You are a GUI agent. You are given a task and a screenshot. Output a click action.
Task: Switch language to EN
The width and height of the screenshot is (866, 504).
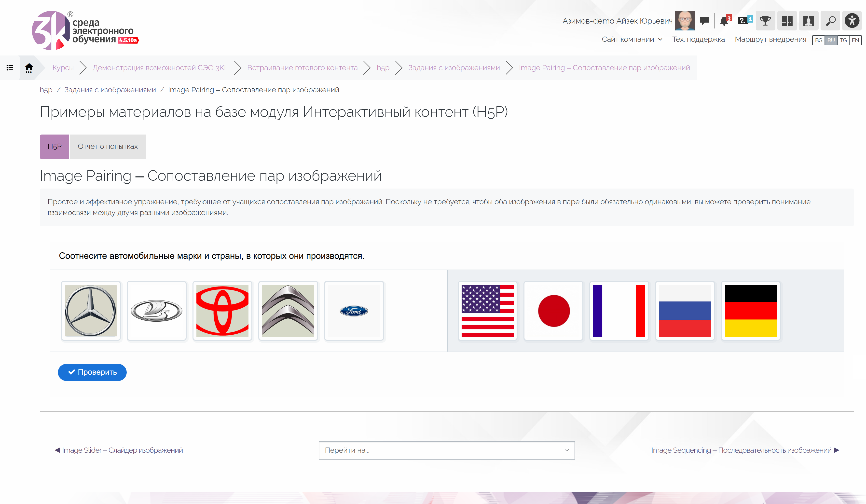[x=855, y=40]
